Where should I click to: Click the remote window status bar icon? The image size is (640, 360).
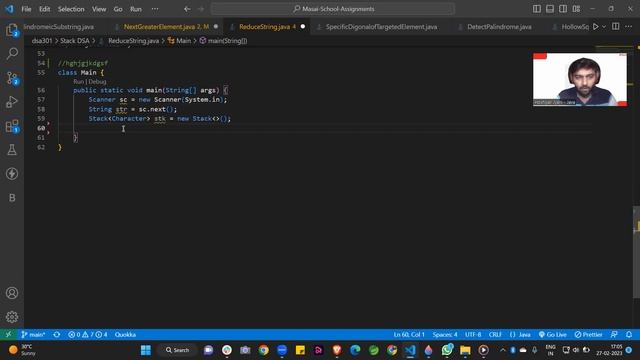tap(8, 335)
